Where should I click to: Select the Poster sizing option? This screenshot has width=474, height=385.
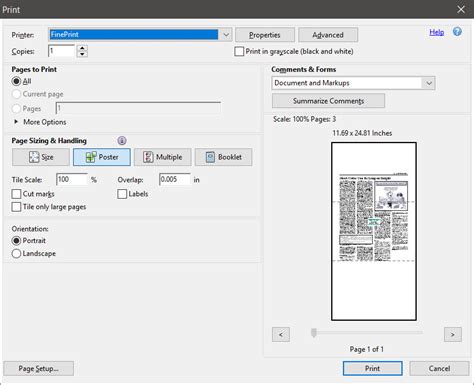tap(102, 157)
